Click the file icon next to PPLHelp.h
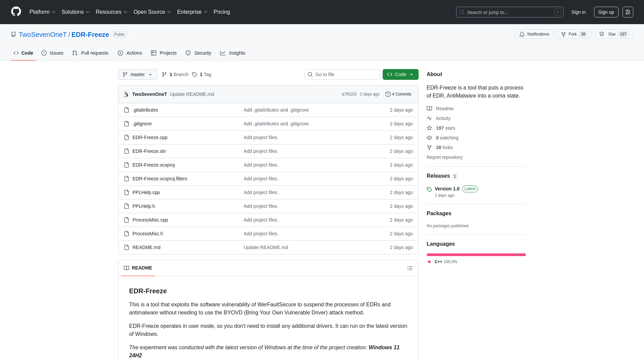The image size is (644, 362). pyautogui.click(x=126, y=206)
